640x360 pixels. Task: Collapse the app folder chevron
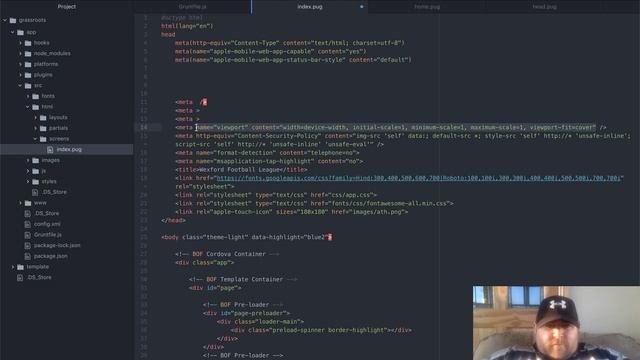13,32
